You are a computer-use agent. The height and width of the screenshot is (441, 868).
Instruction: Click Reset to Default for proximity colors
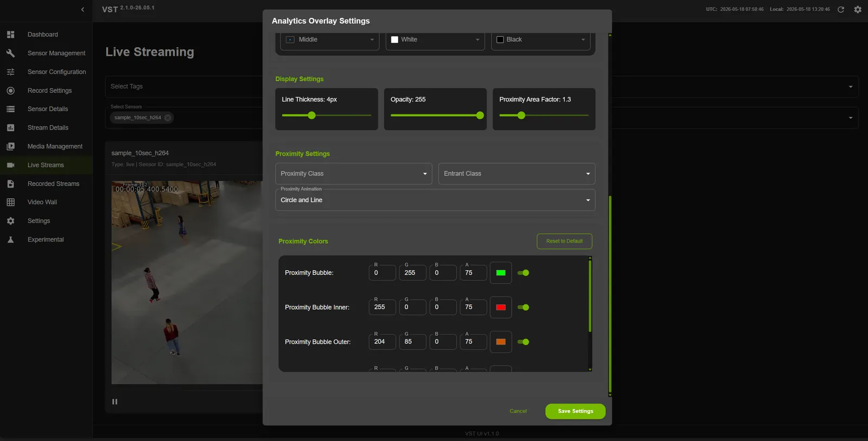click(x=564, y=241)
